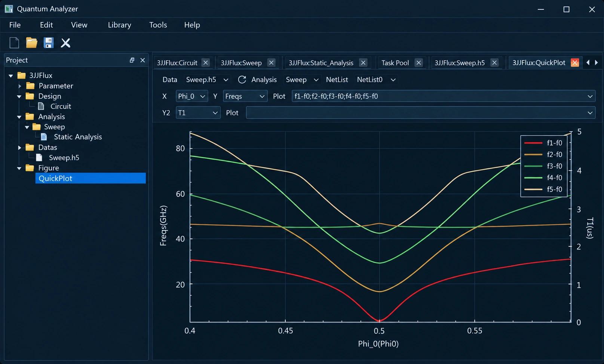Screen dimensions: 604x364
Task: Open the NetList0 dropdown
Action: pos(376,80)
